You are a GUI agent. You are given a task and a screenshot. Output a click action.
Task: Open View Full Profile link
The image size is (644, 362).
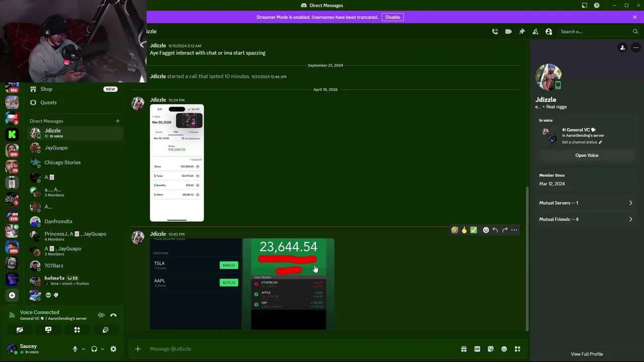(x=587, y=354)
